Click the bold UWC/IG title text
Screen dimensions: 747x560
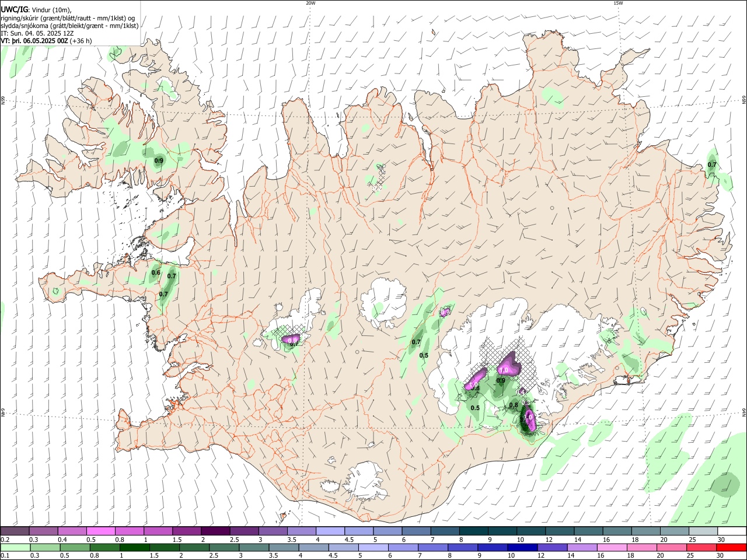click(14, 9)
